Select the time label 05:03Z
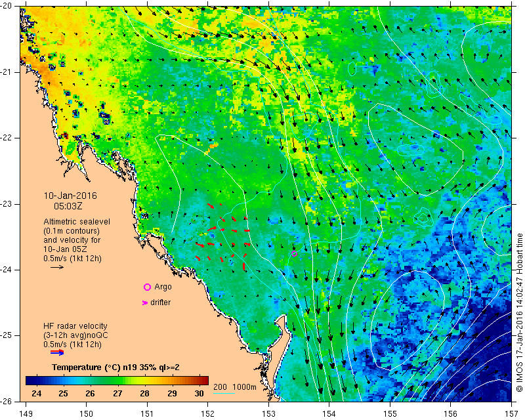 click(x=68, y=206)
